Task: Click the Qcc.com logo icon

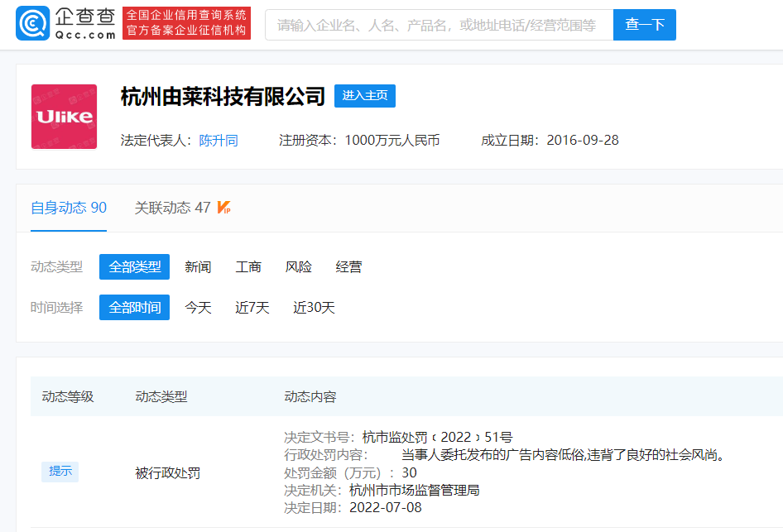Action: pyautogui.click(x=33, y=24)
